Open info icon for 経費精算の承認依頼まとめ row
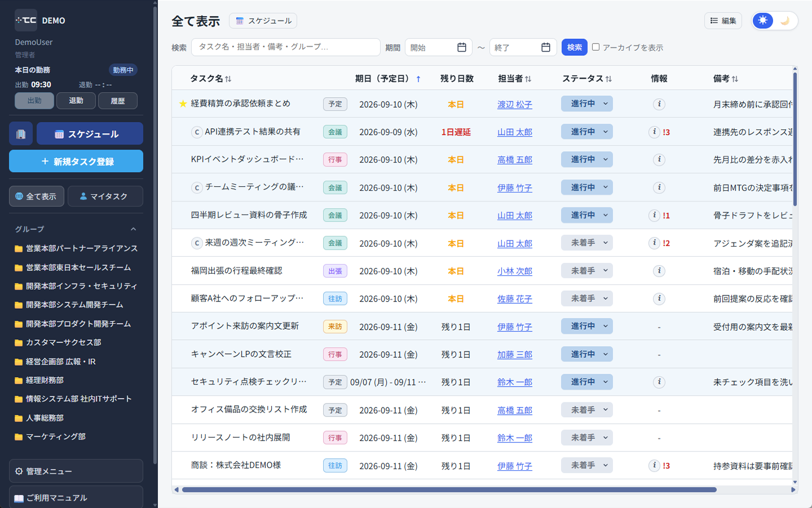 point(659,104)
